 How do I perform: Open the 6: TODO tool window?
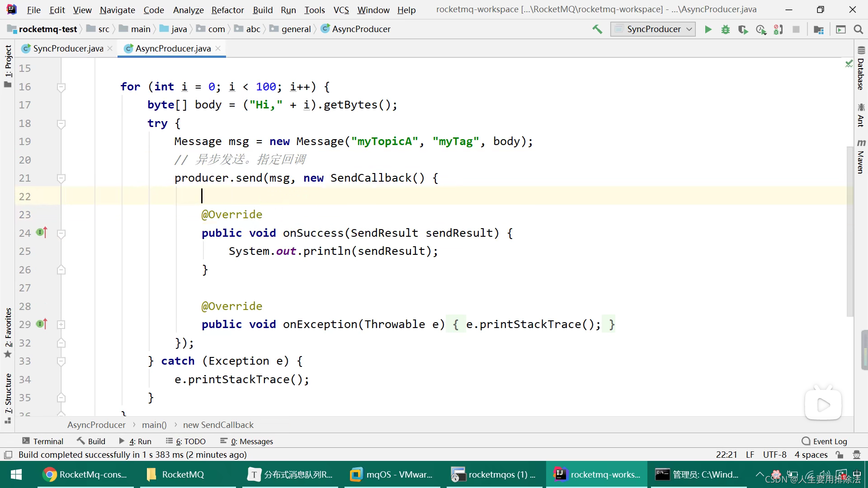[185, 441]
